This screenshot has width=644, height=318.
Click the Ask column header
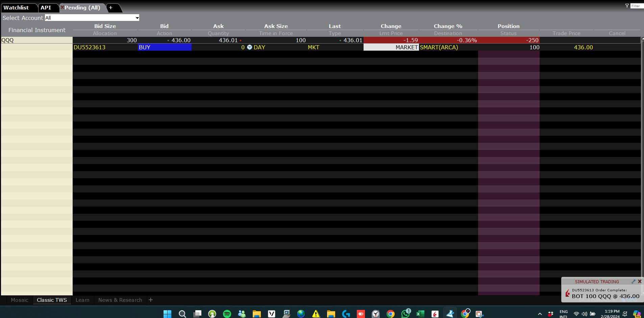[x=219, y=26]
